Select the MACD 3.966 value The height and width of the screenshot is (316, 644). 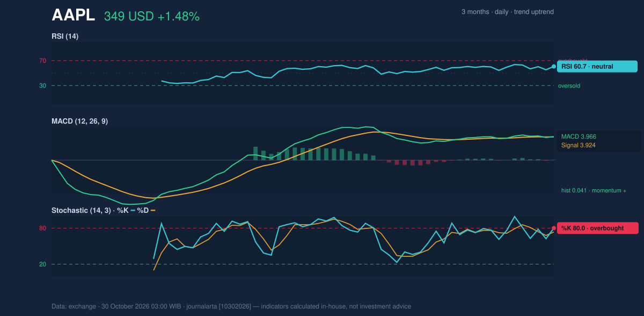pyautogui.click(x=579, y=137)
